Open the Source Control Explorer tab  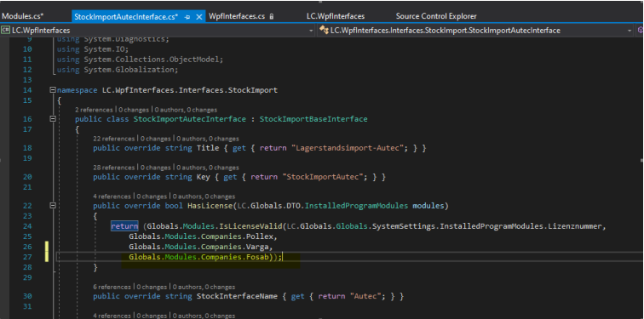coord(436,17)
